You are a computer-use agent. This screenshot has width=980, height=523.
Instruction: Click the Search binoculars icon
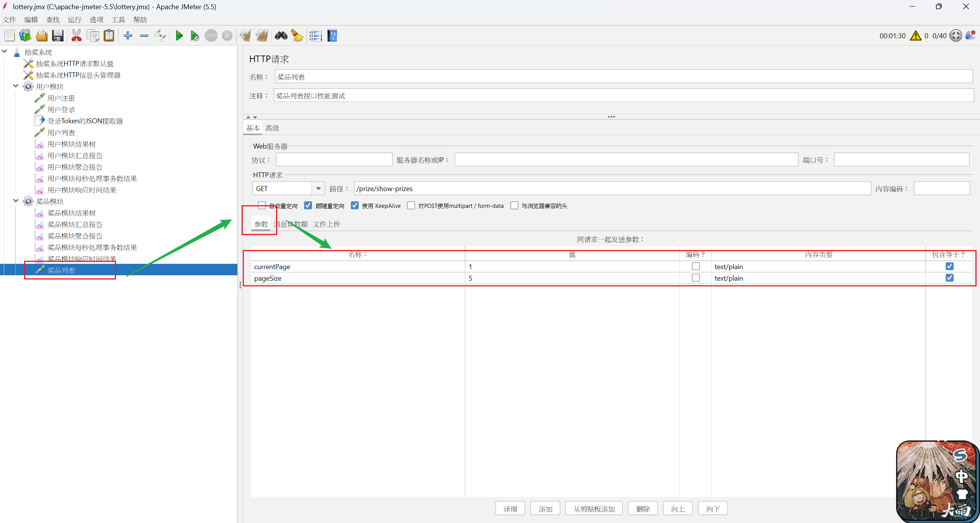(x=281, y=36)
